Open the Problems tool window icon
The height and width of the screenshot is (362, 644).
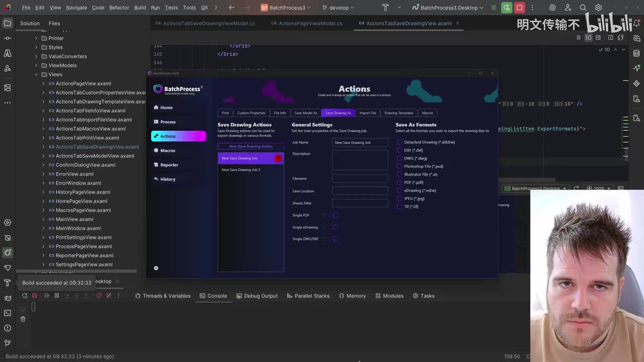[8, 328]
